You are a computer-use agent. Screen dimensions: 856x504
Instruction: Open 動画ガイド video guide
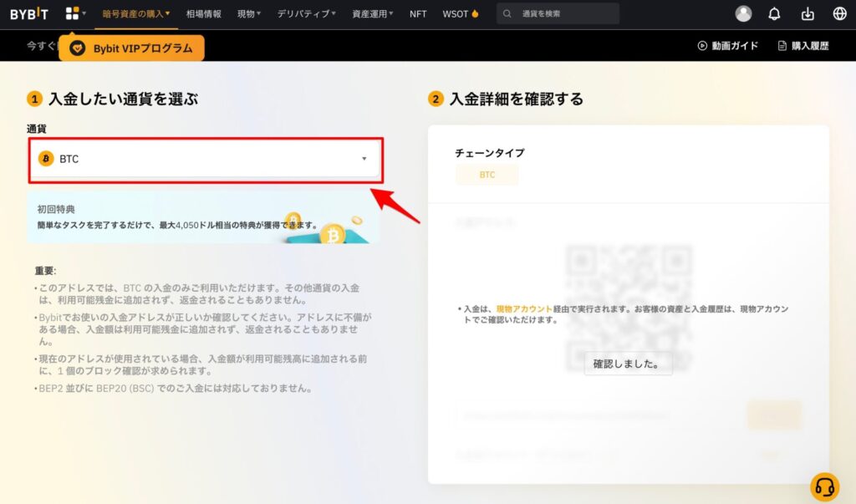tap(728, 46)
